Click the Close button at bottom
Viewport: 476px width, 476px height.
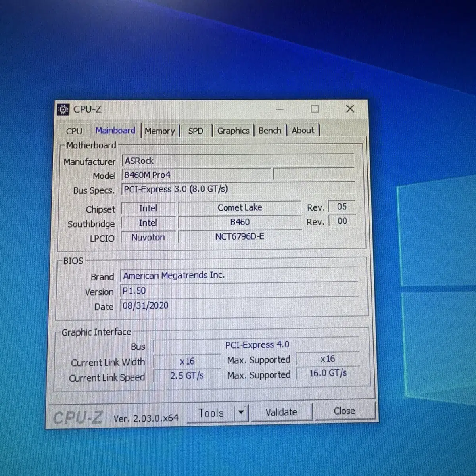(x=344, y=411)
